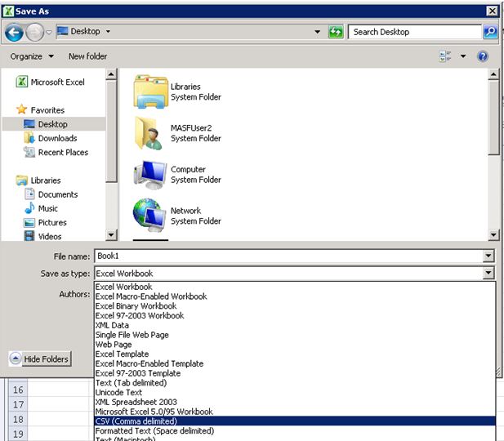Choose XML Spreadsheet 2003 type

pyautogui.click(x=295, y=402)
